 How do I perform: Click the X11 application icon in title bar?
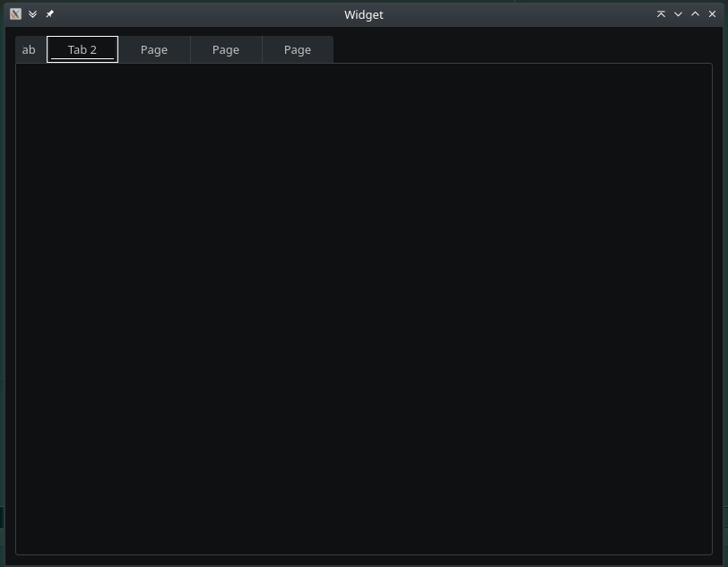[x=15, y=14]
